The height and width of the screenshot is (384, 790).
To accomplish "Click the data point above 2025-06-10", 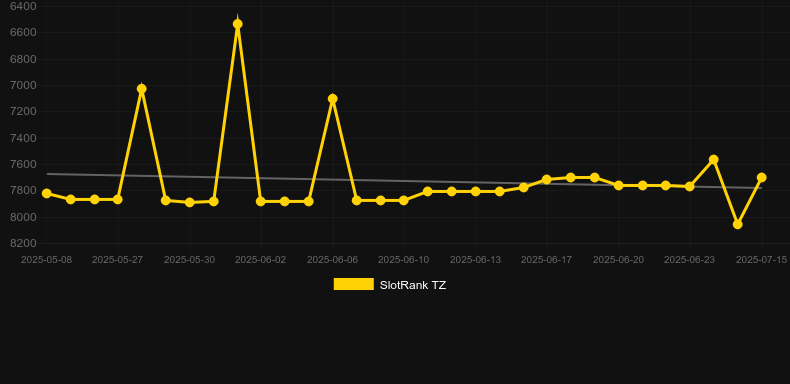I will (x=404, y=201).
